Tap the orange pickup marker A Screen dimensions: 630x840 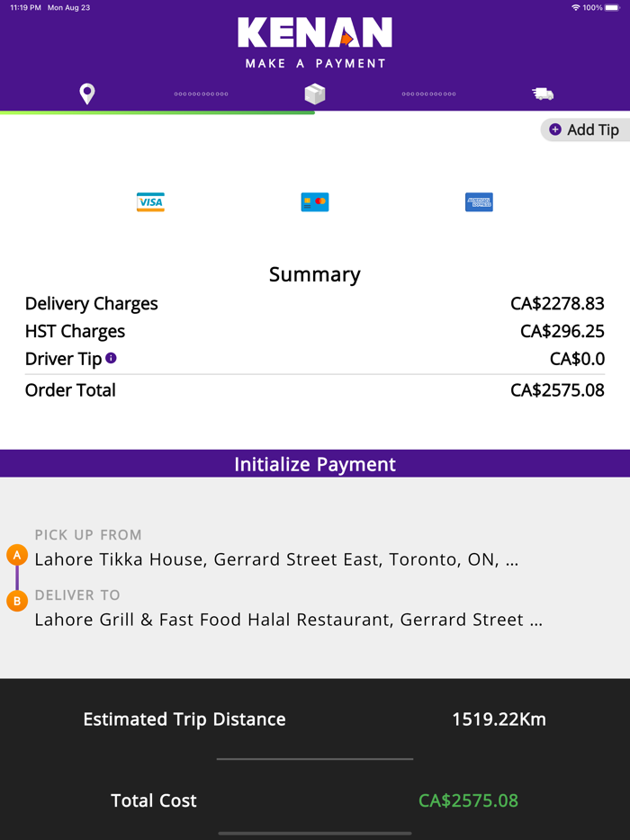click(x=16, y=556)
